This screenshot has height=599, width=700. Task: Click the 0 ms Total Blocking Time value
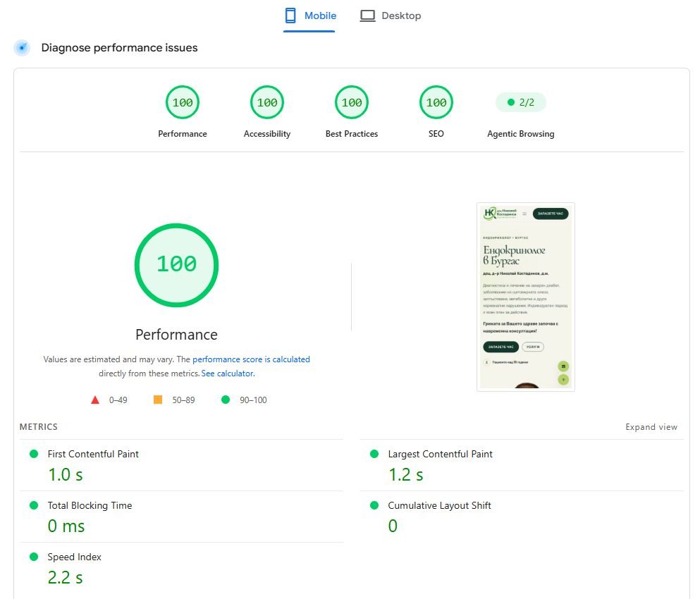[66, 526]
